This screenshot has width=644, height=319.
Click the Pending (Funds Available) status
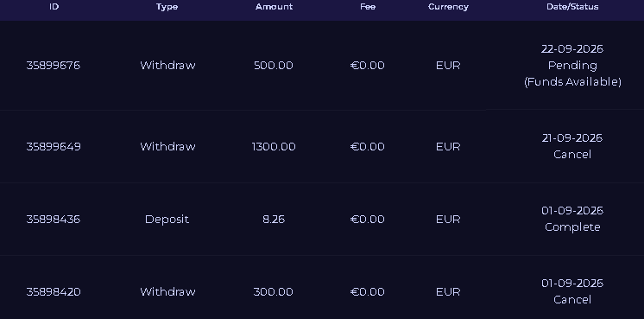tap(572, 73)
